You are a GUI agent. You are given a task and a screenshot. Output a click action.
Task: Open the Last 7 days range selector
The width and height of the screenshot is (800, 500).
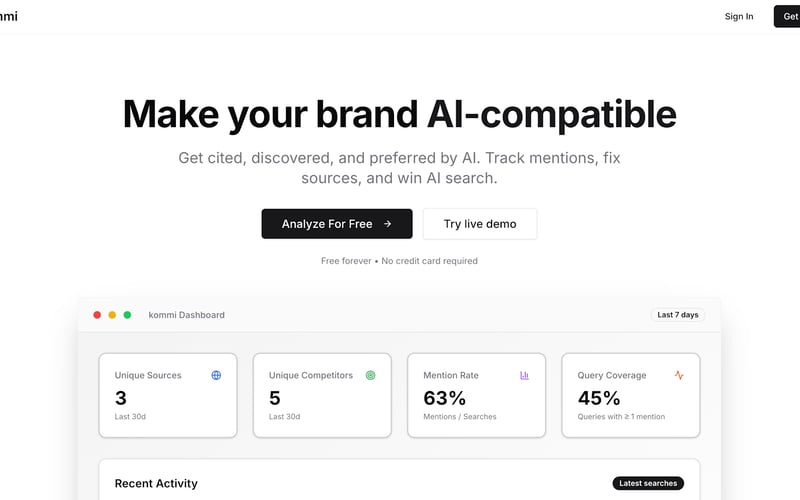pos(677,315)
